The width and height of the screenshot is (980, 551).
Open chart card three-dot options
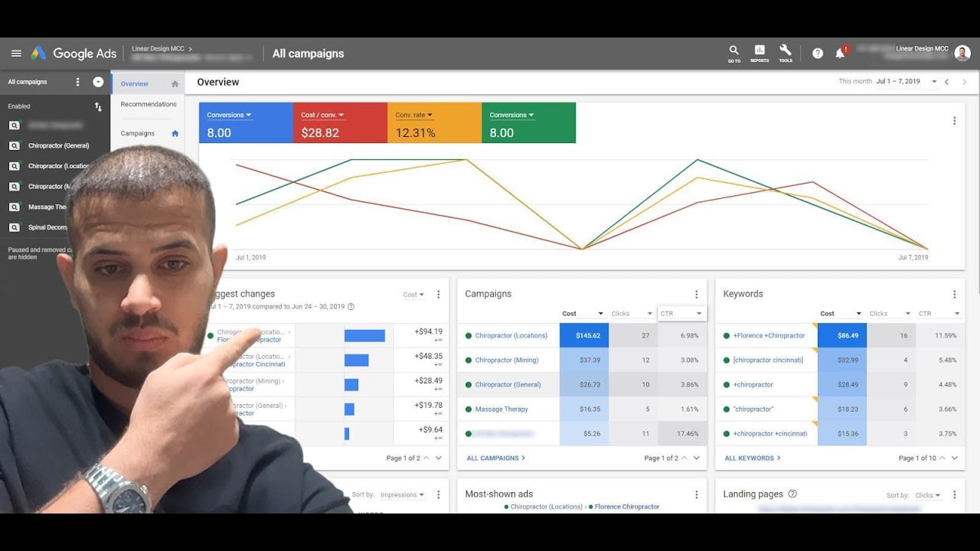pos(954,121)
